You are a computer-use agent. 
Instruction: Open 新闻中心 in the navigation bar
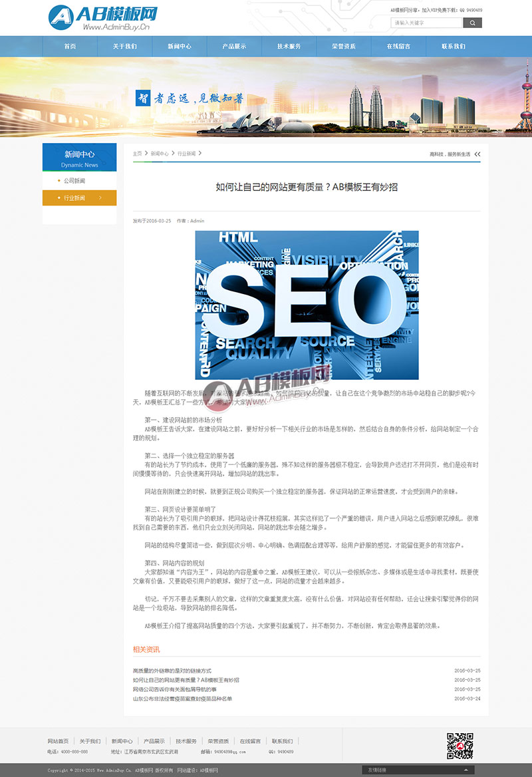(180, 46)
